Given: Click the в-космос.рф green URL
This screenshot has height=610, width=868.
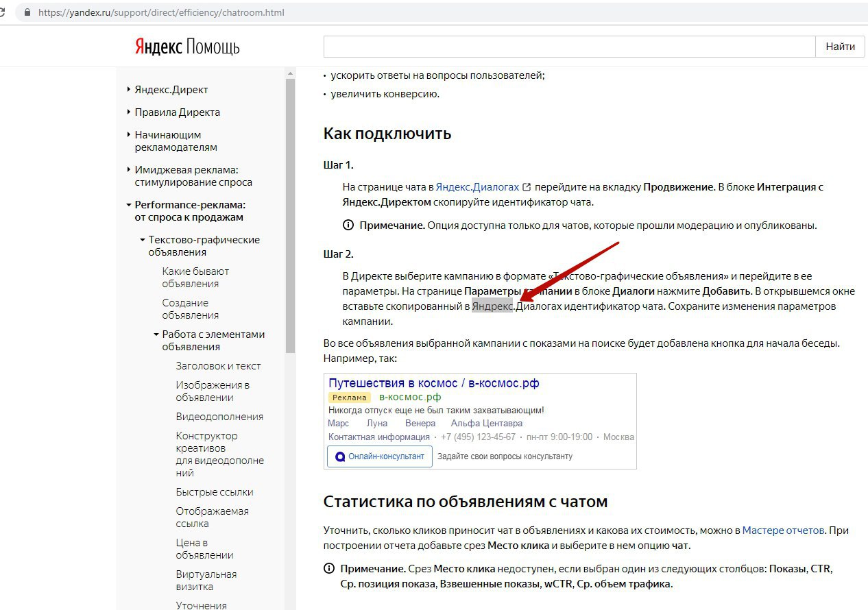Looking at the screenshot, I should [410, 397].
